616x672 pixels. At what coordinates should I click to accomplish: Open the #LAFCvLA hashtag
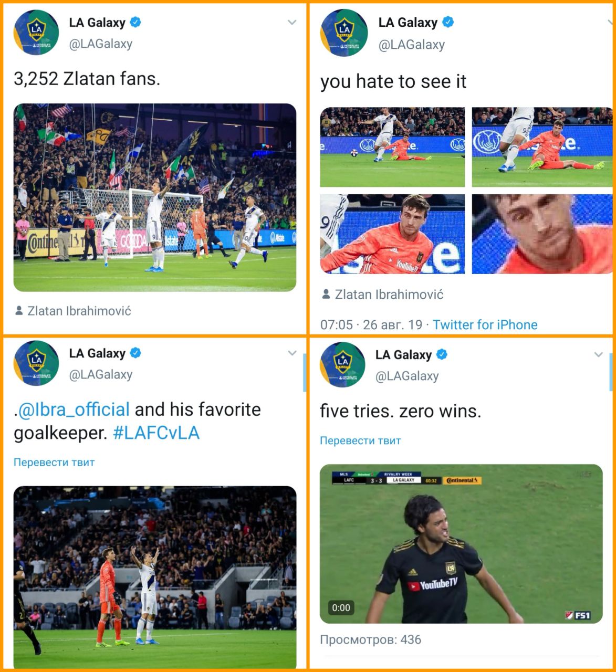click(156, 433)
